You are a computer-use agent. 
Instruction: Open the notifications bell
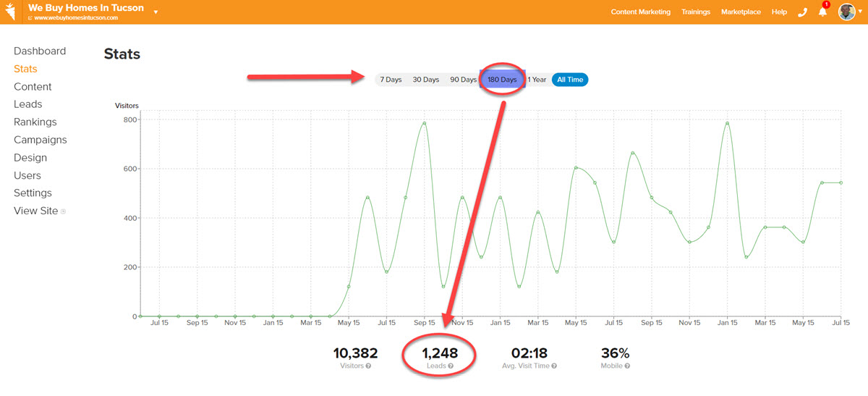[822, 12]
